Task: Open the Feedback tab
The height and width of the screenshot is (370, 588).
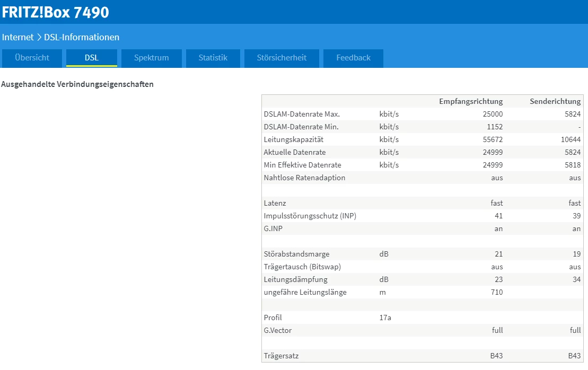Action: pos(353,58)
